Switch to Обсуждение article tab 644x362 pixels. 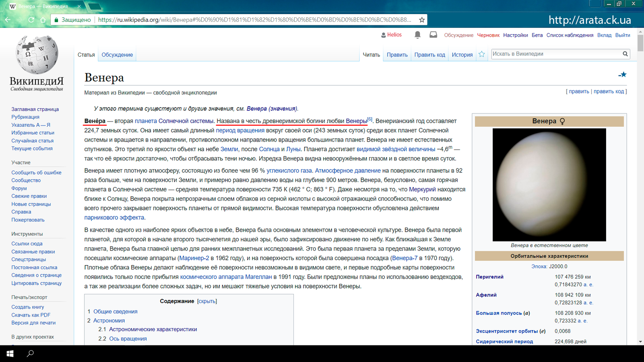117,55
